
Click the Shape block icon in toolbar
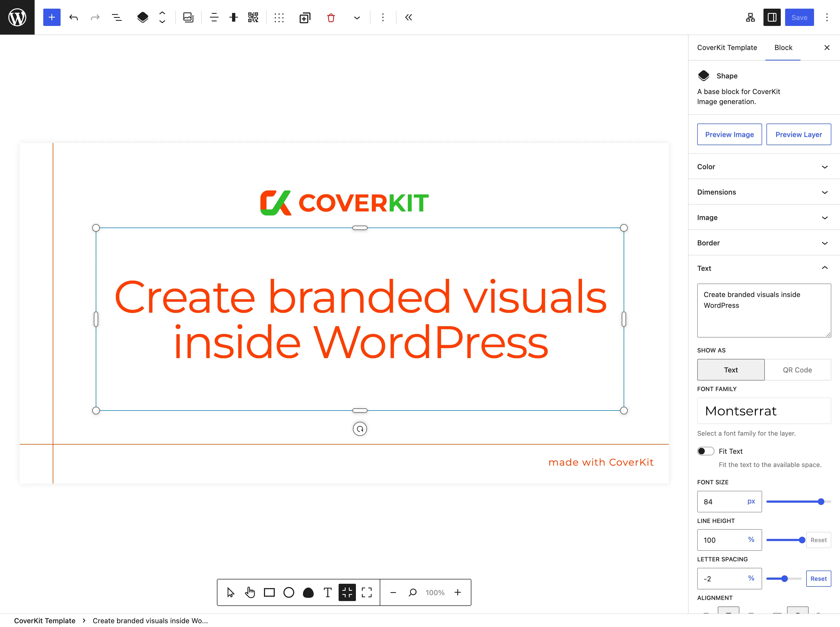click(x=143, y=18)
